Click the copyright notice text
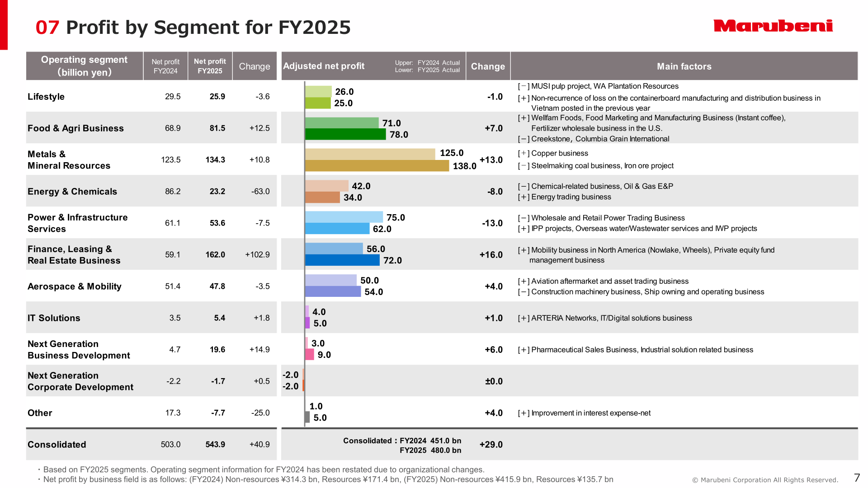 point(765,480)
